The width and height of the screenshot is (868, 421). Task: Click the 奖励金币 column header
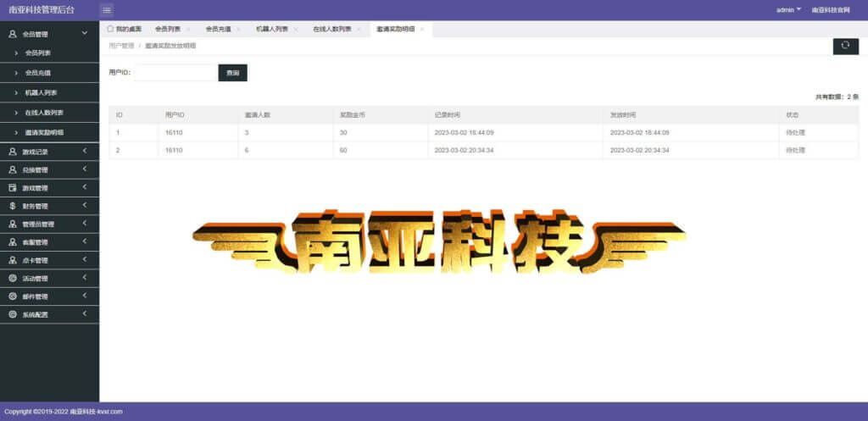click(x=353, y=115)
